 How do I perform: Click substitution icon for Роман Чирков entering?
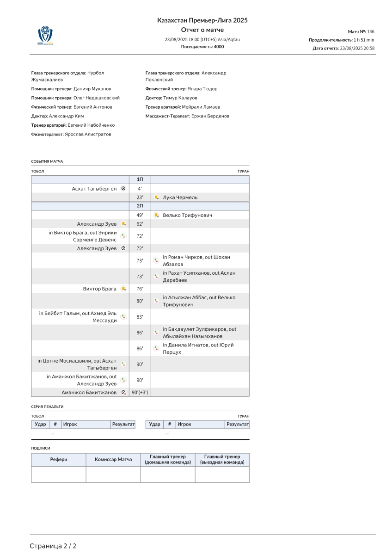157,260
